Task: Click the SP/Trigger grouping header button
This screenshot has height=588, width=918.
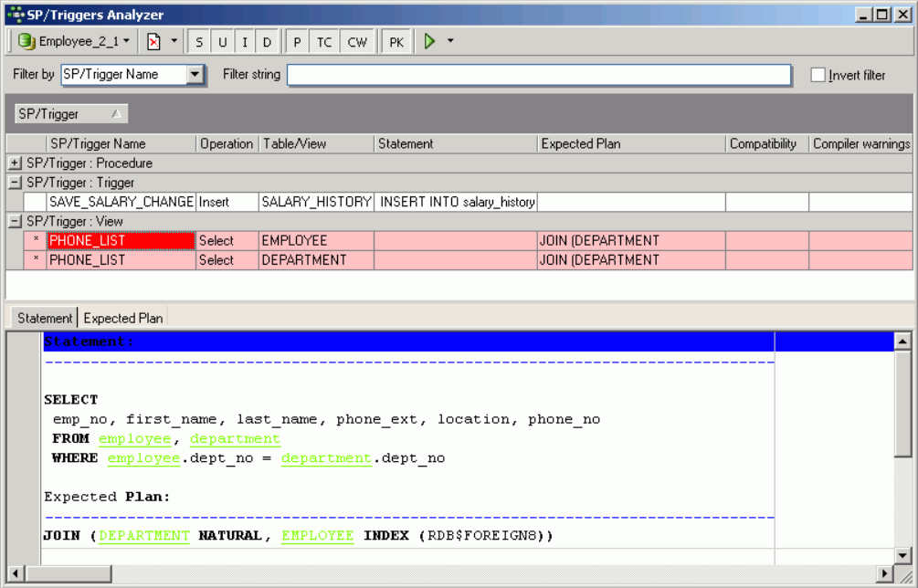Action: point(70,114)
